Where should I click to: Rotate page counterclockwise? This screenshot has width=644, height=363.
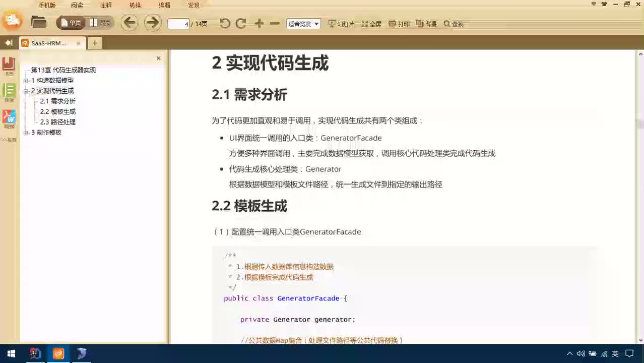(x=225, y=23)
